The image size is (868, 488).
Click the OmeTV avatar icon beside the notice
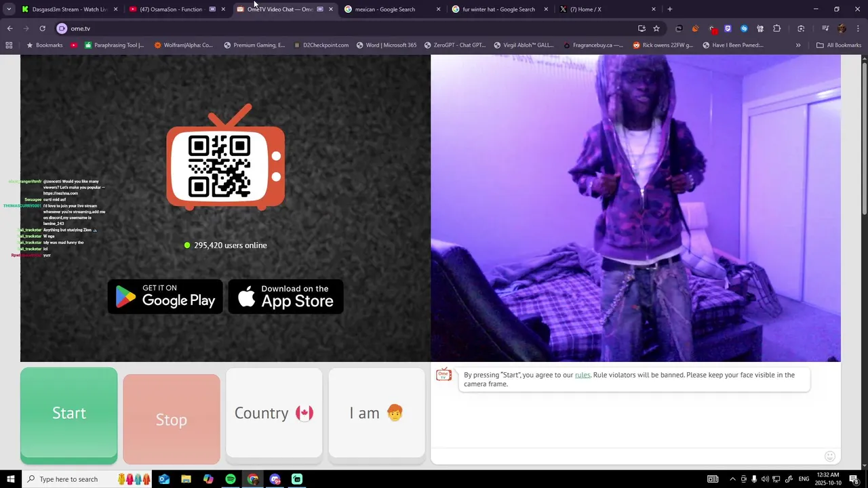[443, 375]
